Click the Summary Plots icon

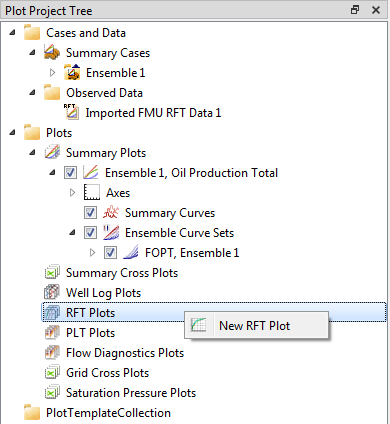pos(52,152)
